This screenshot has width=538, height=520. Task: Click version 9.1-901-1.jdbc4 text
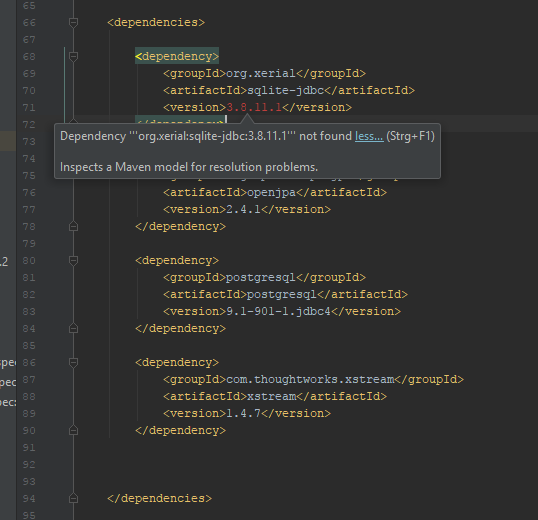point(278,311)
